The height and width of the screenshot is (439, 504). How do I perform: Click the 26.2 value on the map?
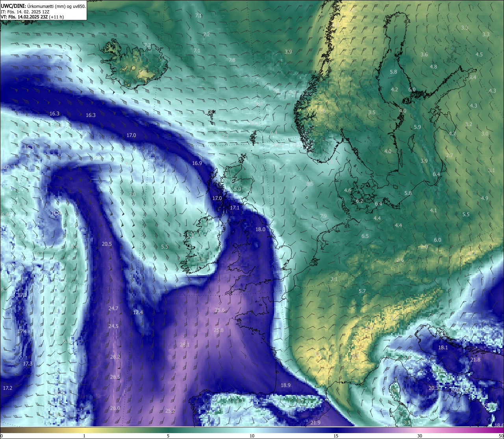click(x=115, y=357)
